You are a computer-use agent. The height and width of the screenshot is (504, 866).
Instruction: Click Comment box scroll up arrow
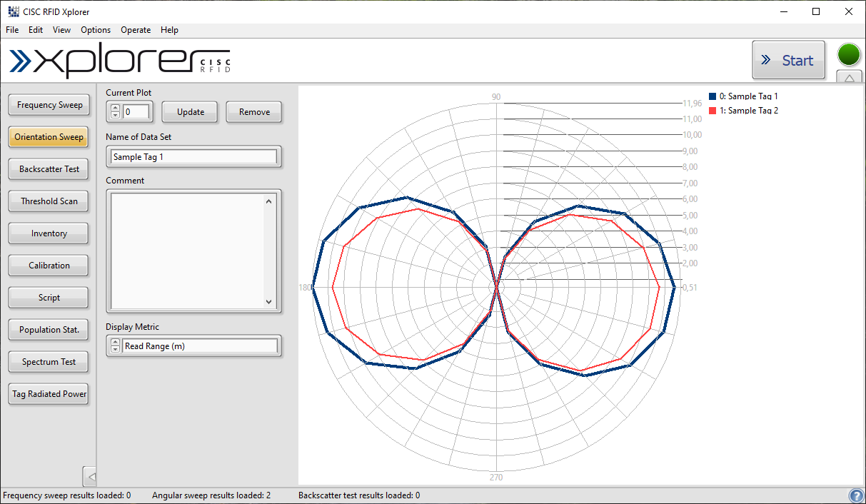[x=269, y=201]
